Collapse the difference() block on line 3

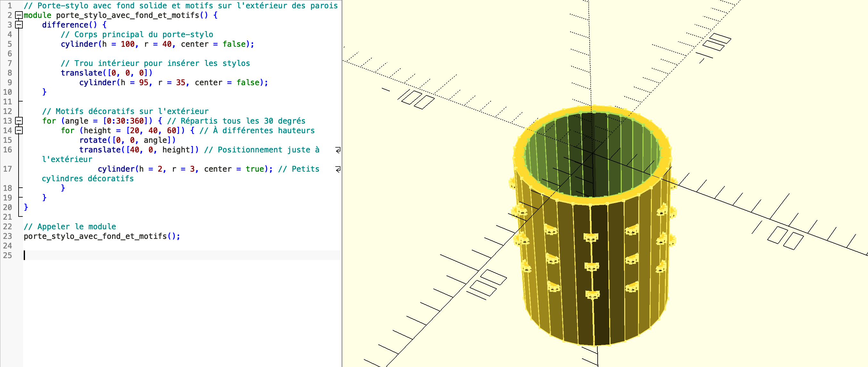19,25
